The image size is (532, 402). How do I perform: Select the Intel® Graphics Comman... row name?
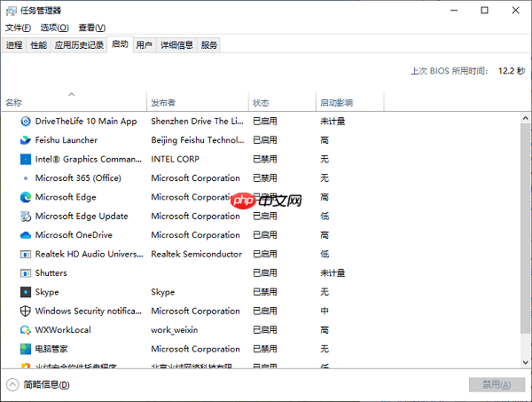[89, 159]
